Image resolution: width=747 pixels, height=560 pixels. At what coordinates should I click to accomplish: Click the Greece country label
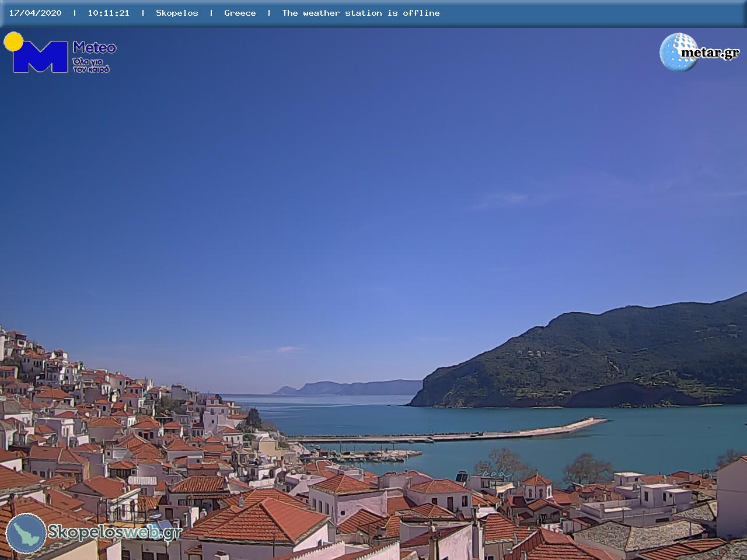pyautogui.click(x=240, y=13)
